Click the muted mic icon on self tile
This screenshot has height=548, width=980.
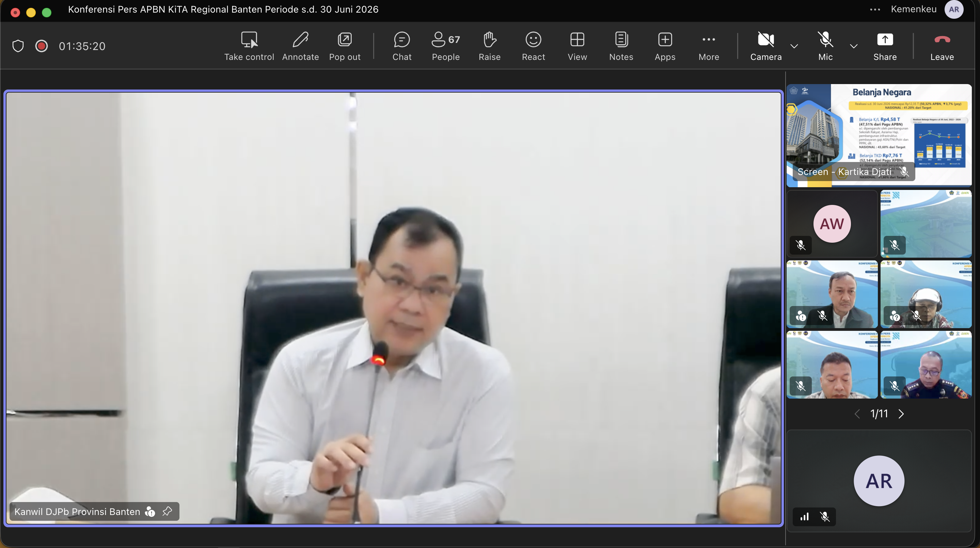pyautogui.click(x=824, y=516)
